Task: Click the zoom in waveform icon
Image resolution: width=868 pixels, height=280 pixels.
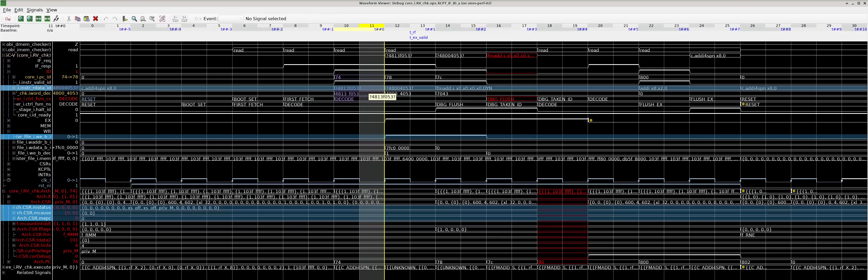Action: click(21, 19)
